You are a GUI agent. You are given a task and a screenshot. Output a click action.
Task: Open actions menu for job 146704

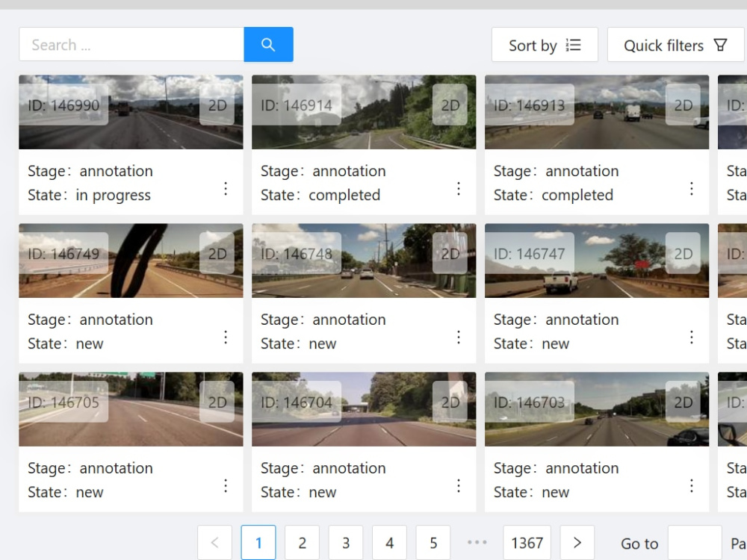[x=459, y=486]
